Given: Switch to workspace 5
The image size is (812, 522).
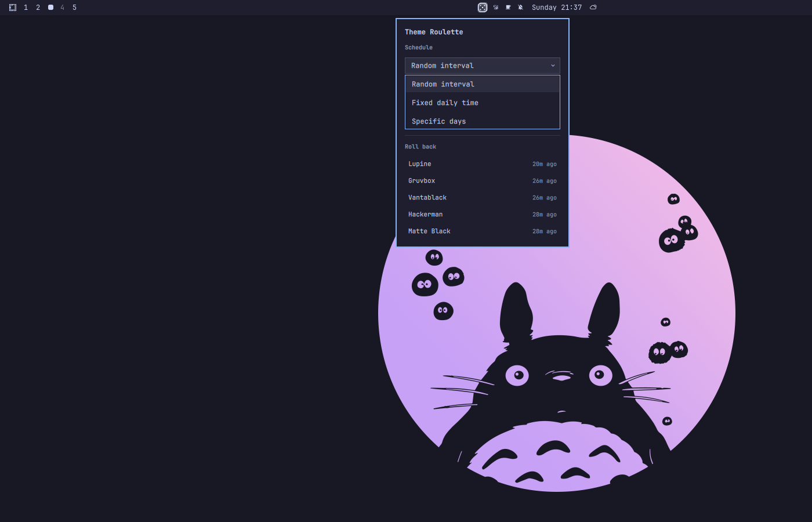Looking at the screenshot, I should (x=74, y=8).
